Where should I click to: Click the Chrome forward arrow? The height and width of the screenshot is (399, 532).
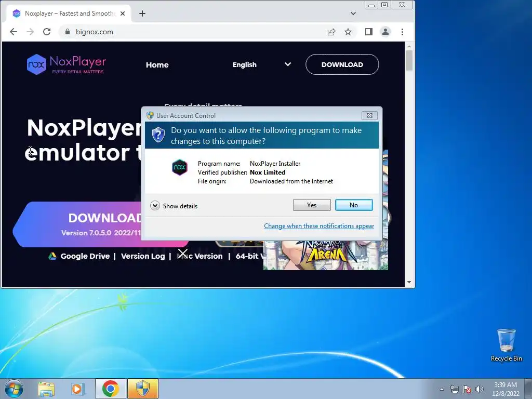pyautogui.click(x=30, y=32)
